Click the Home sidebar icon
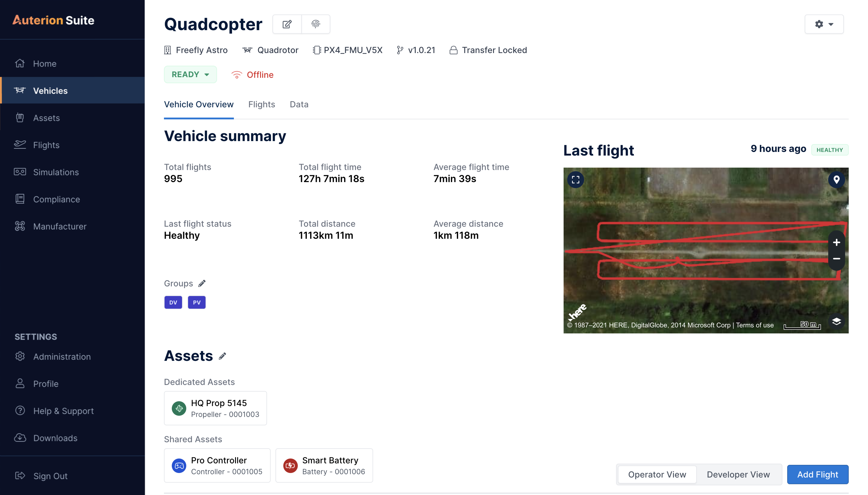 20,64
